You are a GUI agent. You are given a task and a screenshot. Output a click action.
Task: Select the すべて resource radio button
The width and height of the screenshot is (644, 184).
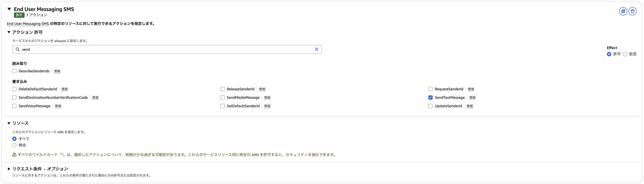[x=14, y=139]
